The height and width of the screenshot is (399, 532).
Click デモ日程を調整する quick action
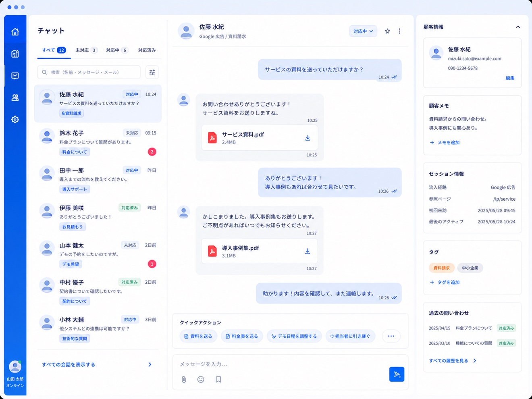(294, 336)
